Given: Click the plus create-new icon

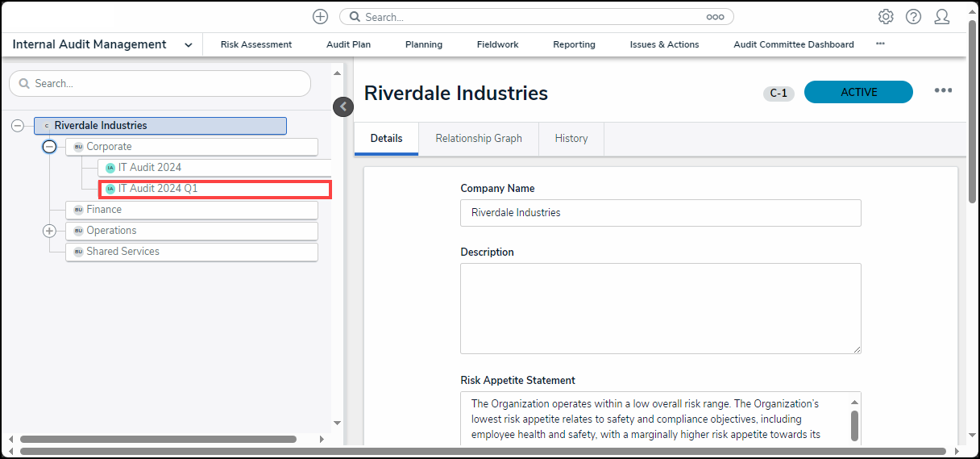Looking at the screenshot, I should pos(320,17).
